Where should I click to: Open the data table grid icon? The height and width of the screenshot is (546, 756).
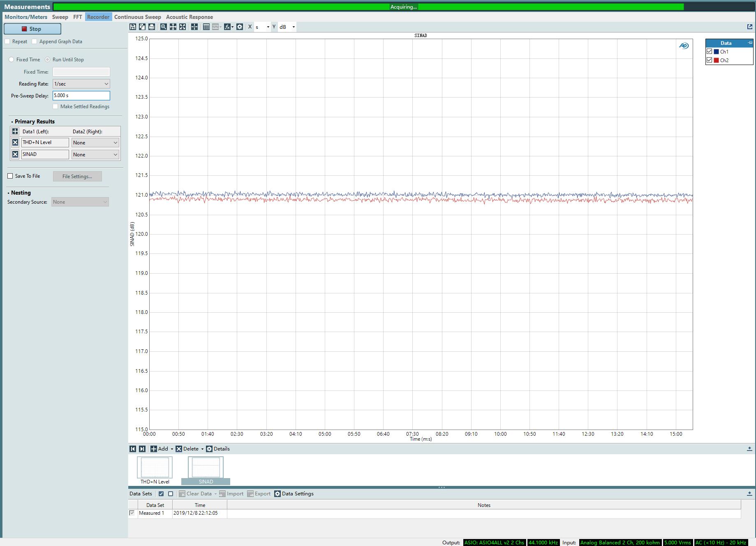[x=206, y=27]
